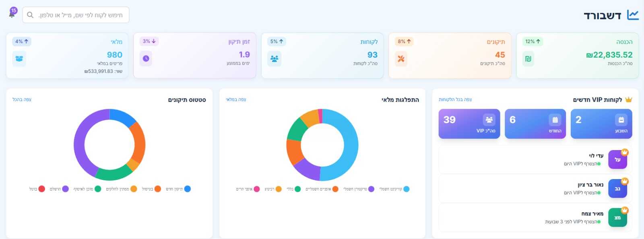Open VIP customer עדי לוי row

point(535,159)
